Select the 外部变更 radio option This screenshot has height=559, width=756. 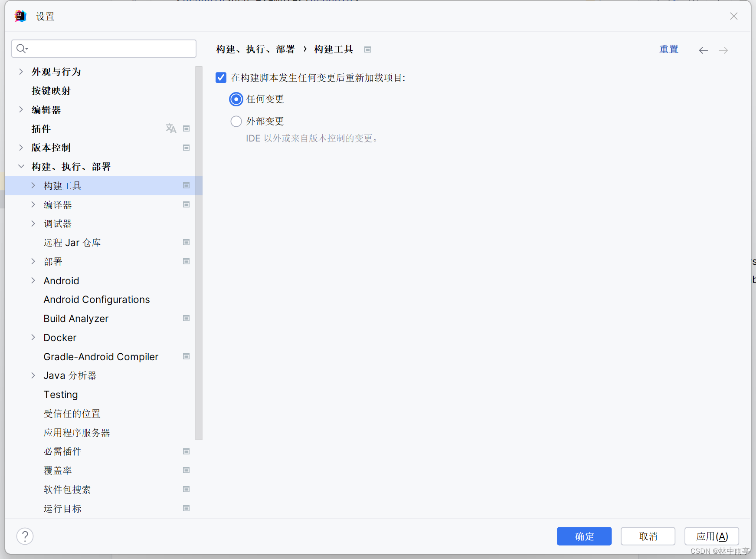pyautogui.click(x=236, y=121)
